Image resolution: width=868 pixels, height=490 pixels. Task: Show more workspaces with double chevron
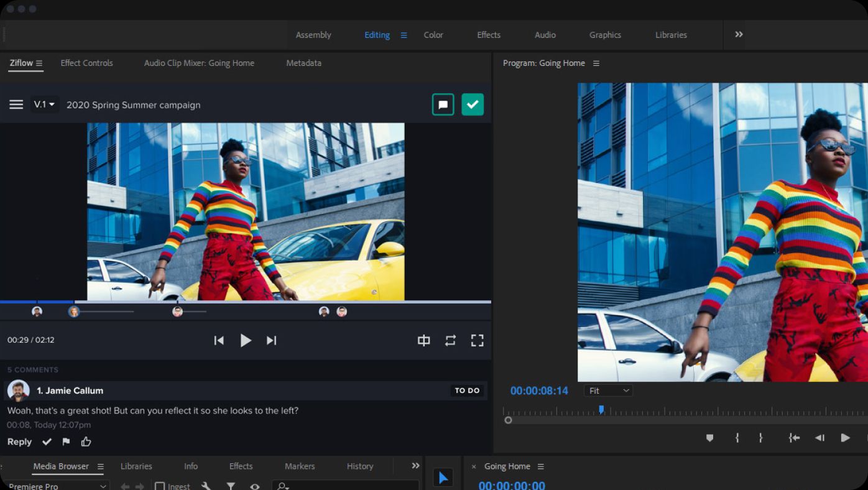click(x=739, y=35)
